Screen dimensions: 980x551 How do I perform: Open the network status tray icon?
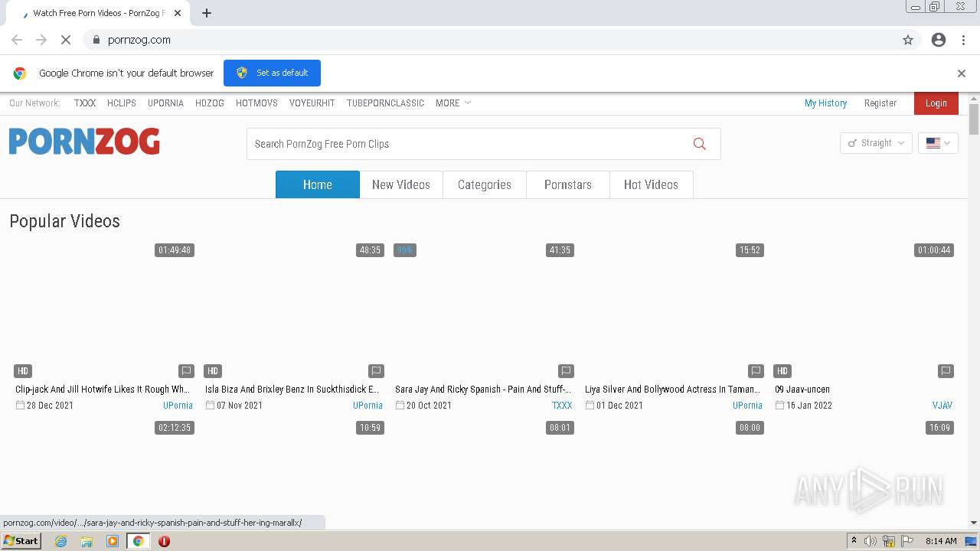tap(889, 541)
